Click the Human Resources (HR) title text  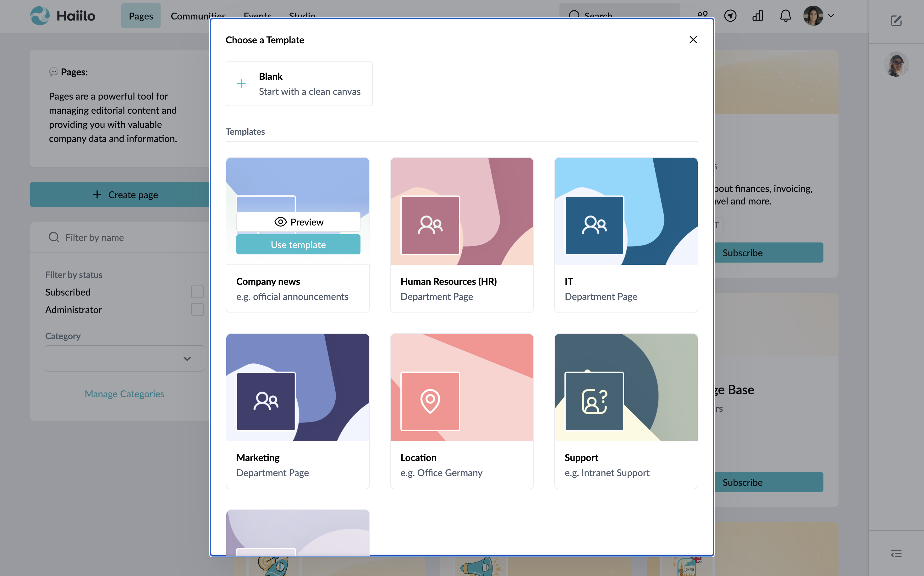448,281
